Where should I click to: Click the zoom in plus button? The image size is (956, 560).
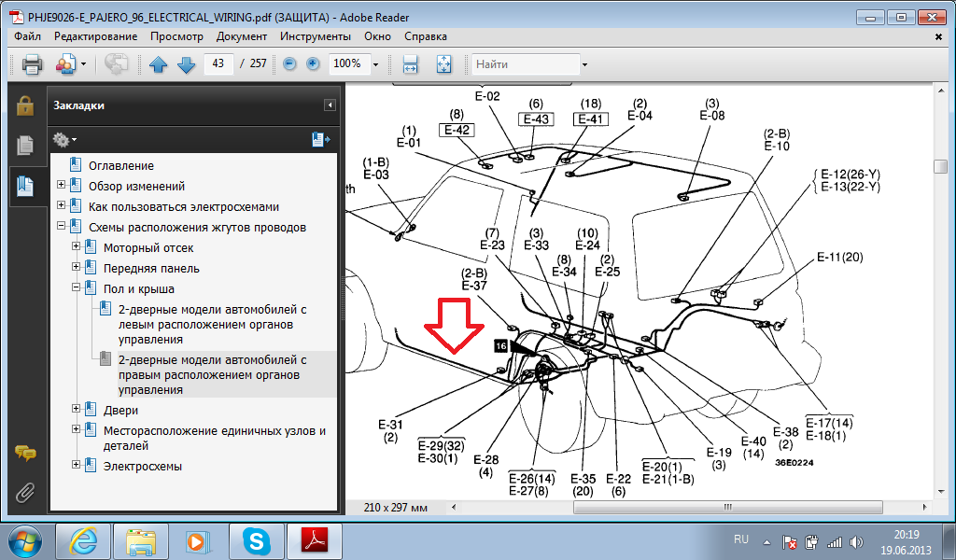click(313, 64)
